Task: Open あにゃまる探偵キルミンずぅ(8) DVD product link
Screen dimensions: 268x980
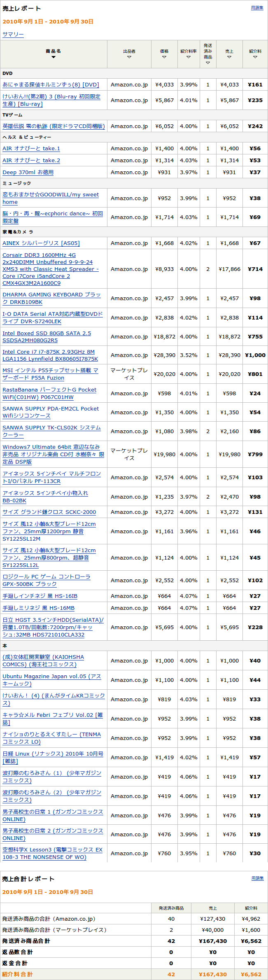Action: tap(51, 85)
